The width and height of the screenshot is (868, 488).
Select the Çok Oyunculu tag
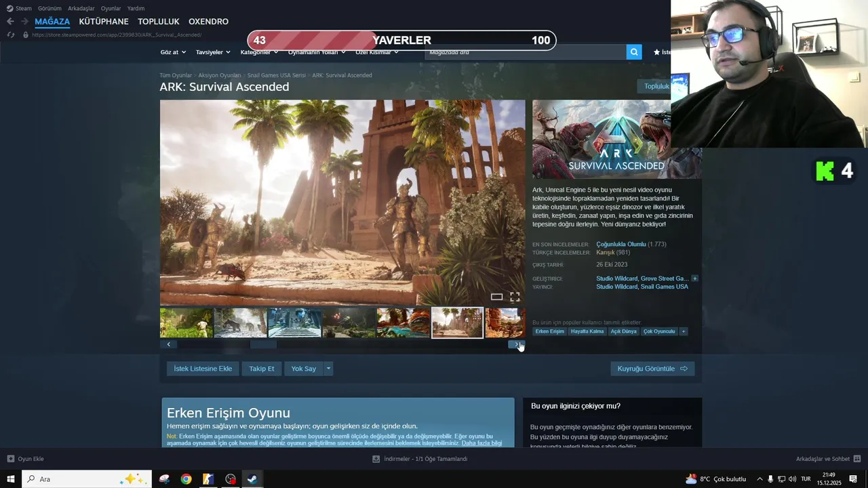coord(660,331)
